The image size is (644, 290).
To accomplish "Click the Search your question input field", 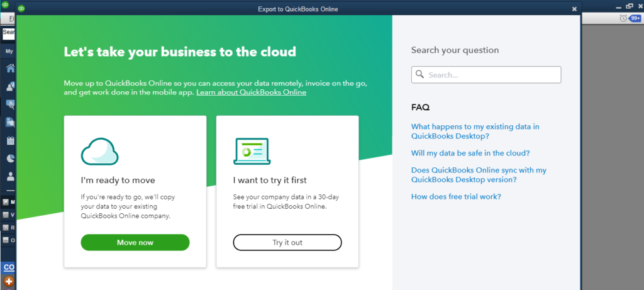I will point(486,75).
